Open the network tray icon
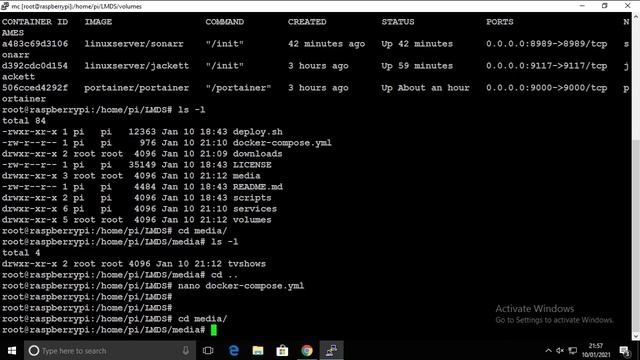 pos(573,351)
